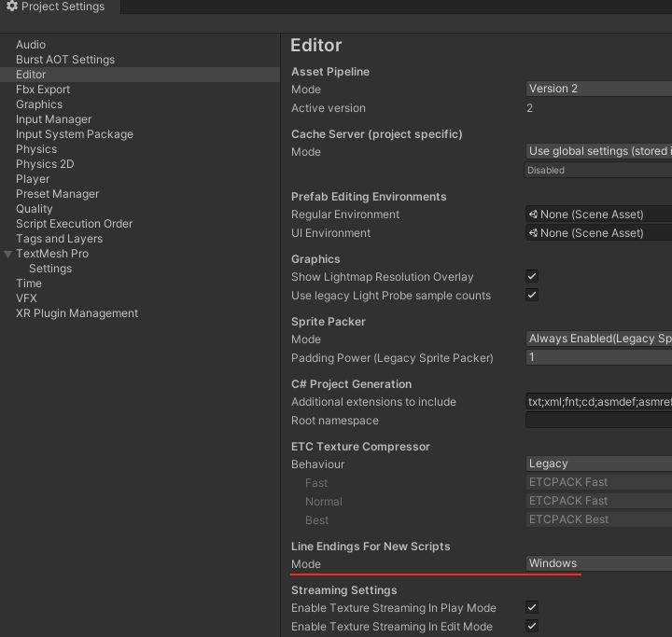The image size is (672, 637).
Task: Toggle Show Lightmap Resolution Overlay checkbox
Action: (532, 276)
